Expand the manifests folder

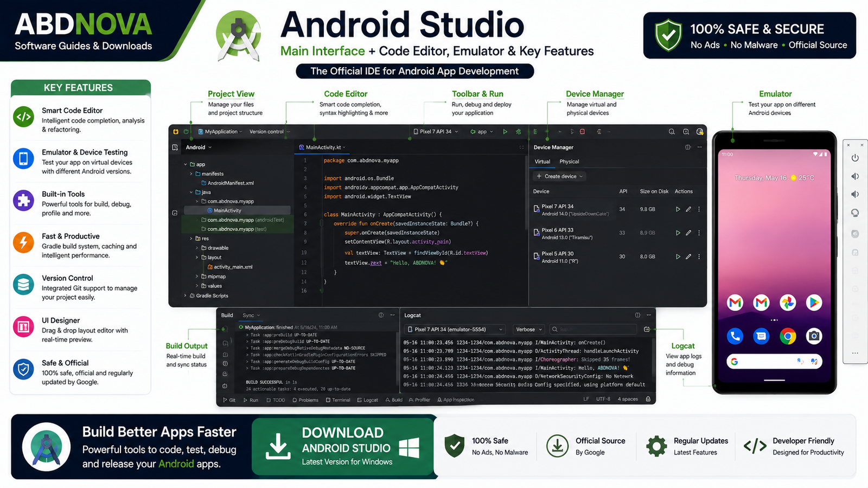pyautogui.click(x=192, y=174)
